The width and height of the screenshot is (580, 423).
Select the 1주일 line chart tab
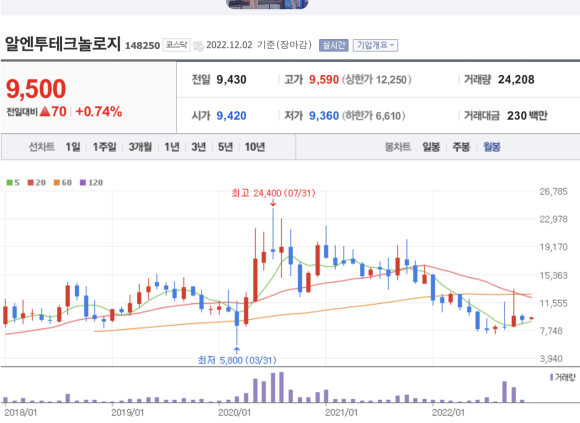click(104, 147)
